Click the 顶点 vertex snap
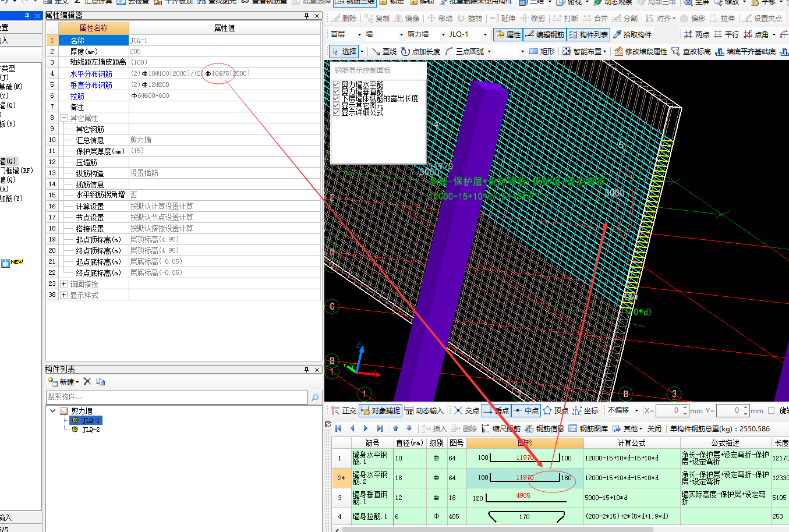Screen dimensions: 789x532 click(556, 411)
